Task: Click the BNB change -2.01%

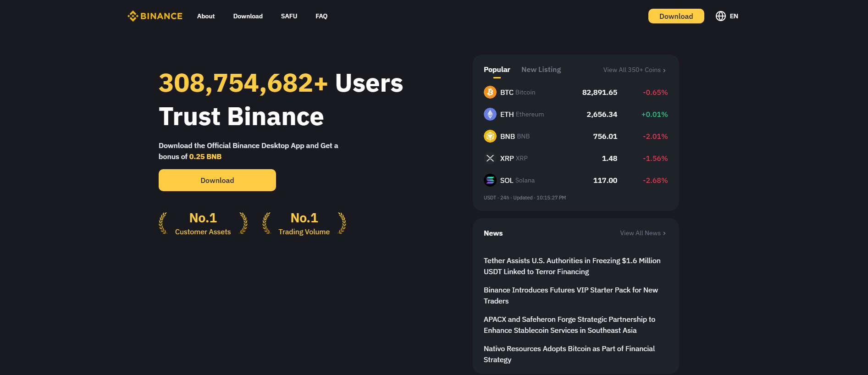Action: click(655, 136)
